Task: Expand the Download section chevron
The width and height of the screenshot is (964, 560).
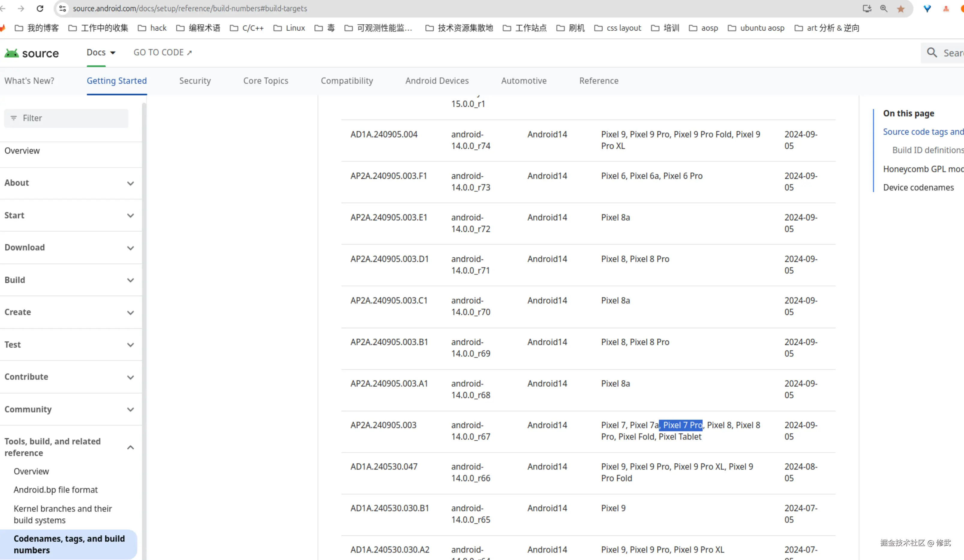Action: point(130,248)
